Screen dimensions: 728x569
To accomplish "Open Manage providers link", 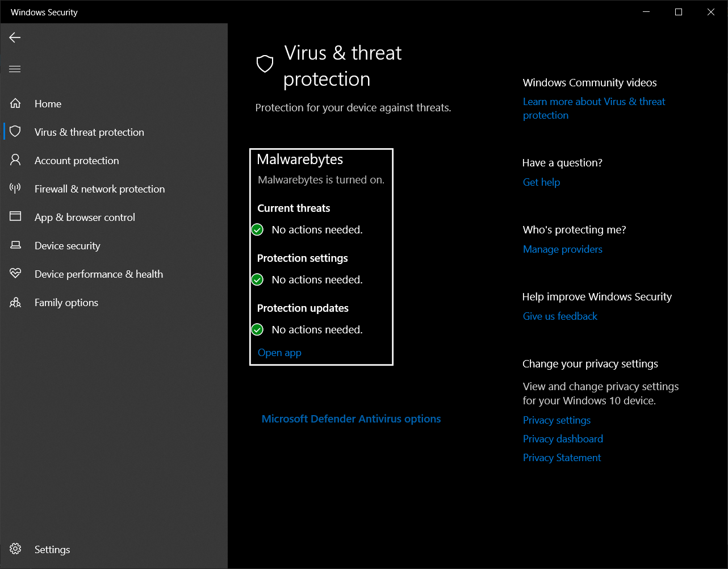I will pos(563,249).
